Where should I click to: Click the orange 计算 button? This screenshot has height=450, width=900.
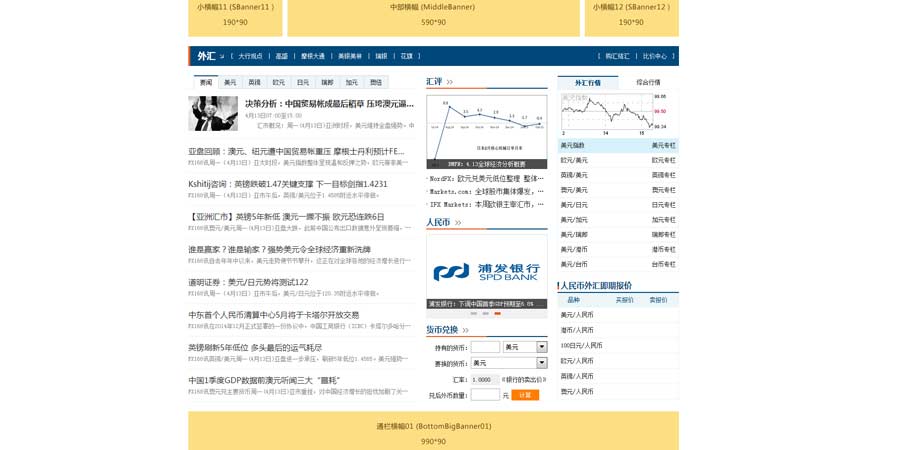tap(525, 395)
